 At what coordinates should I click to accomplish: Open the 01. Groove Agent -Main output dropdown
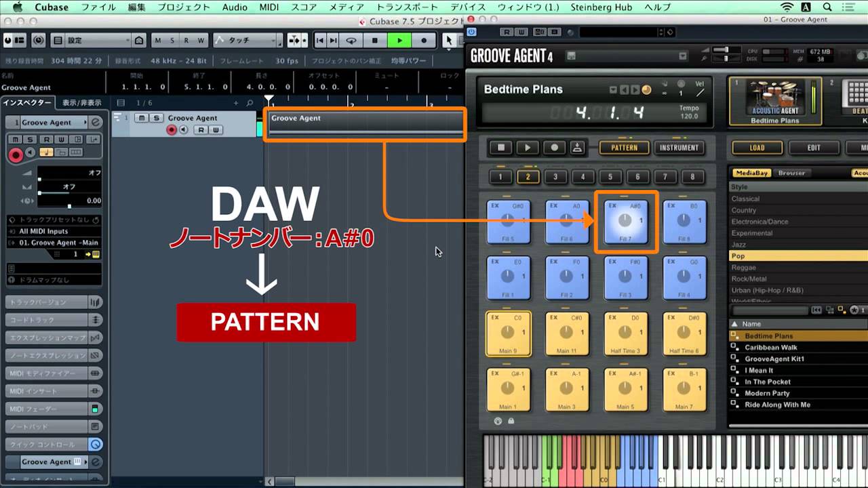tap(54, 243)
